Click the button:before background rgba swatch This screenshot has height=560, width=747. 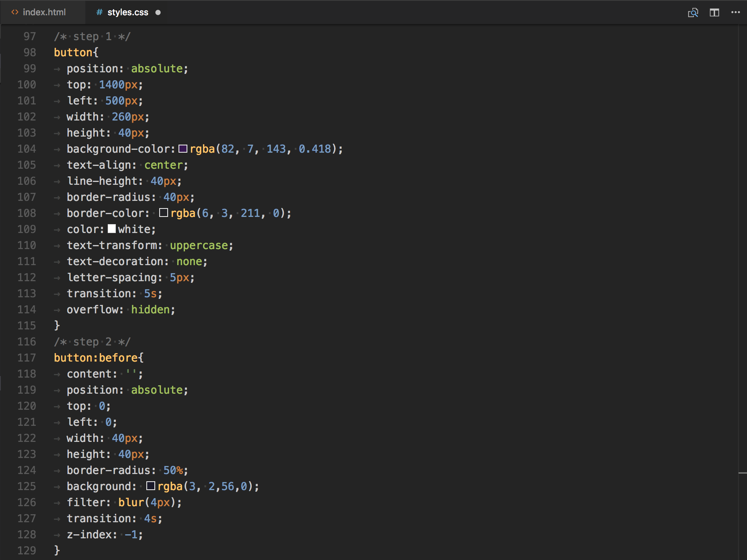coord(151,486)
